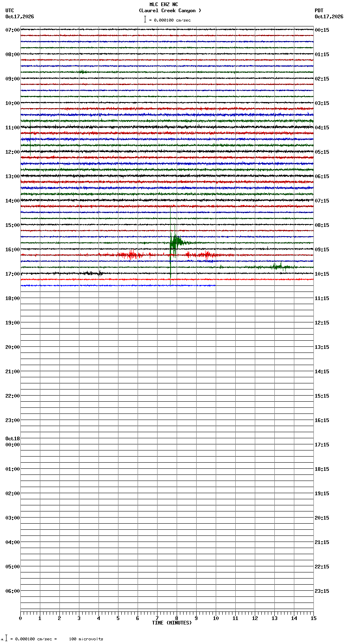Click the top scale label '= 0.000100 cm/sec'

170,20
